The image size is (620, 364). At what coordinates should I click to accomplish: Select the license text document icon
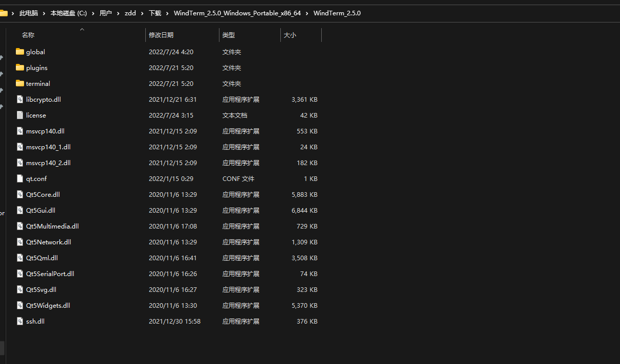pos(19,115)
